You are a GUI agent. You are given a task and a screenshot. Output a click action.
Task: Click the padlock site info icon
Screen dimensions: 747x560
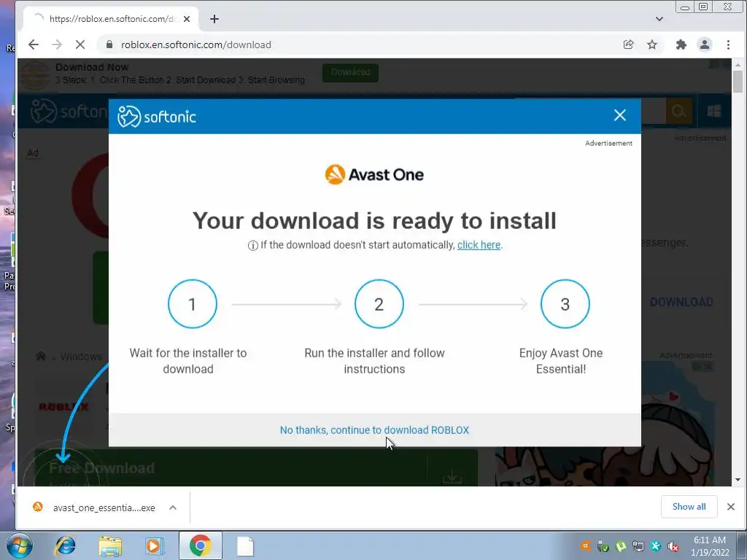109,44
